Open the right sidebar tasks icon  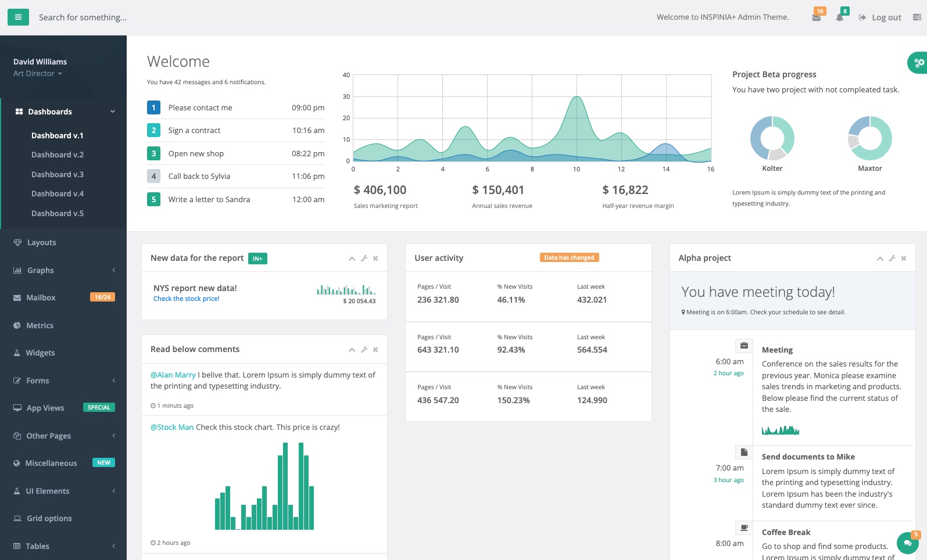point(917,17)
